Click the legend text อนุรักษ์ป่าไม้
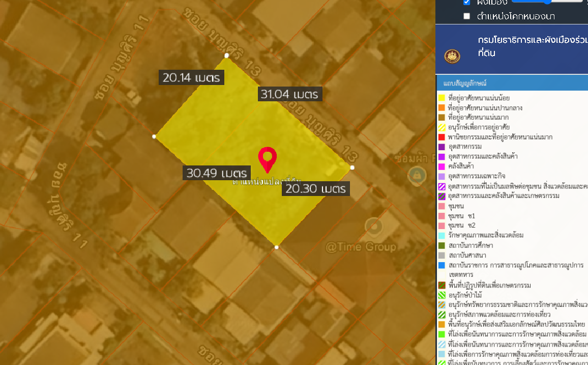This screenshot has width=588, height=365. point(465,295)
